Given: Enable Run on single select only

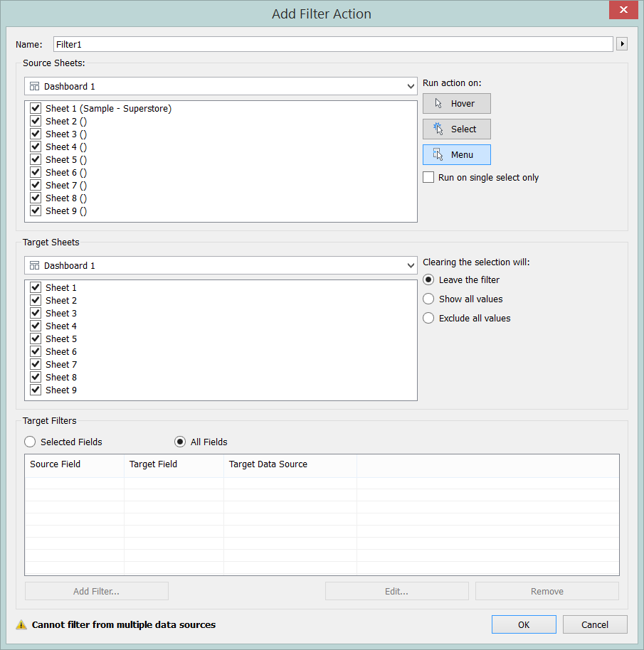Looking at the screenshot, I should pos(428,178).
